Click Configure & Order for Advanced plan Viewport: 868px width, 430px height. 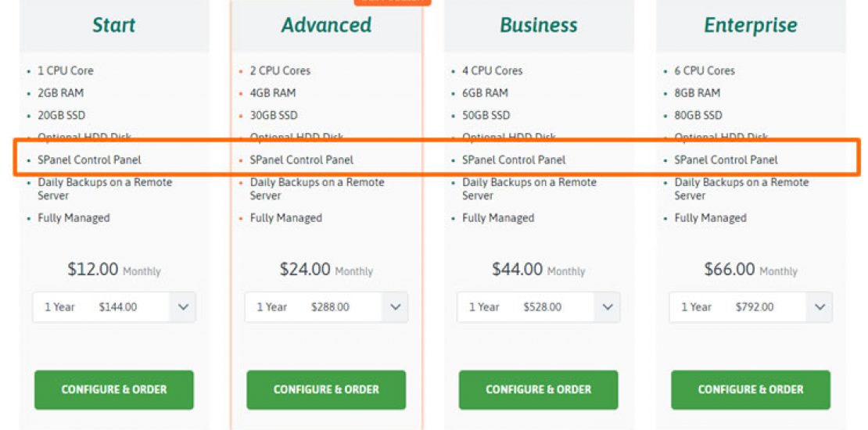(326, 389)
